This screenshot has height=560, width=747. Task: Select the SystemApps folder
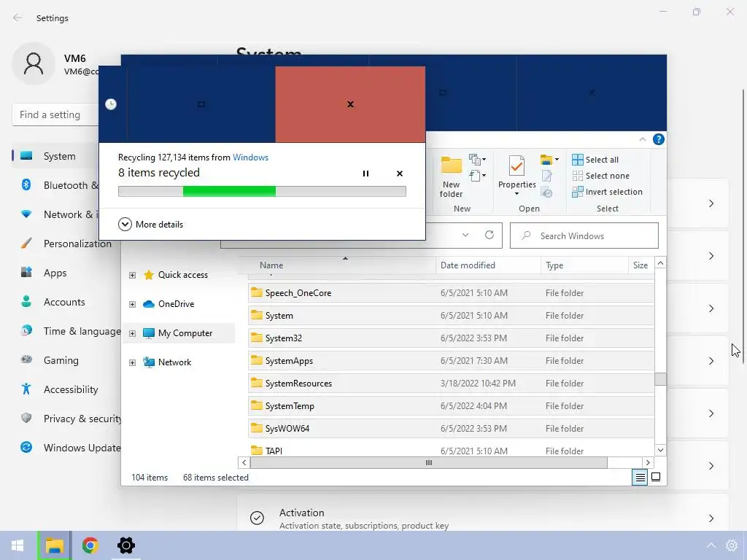(x=451, y=360)
